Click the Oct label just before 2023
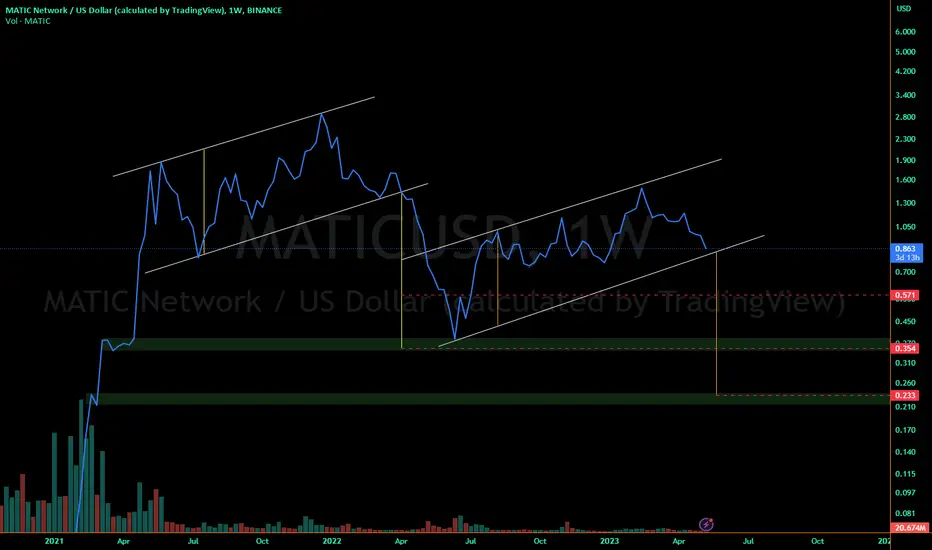 540,541
